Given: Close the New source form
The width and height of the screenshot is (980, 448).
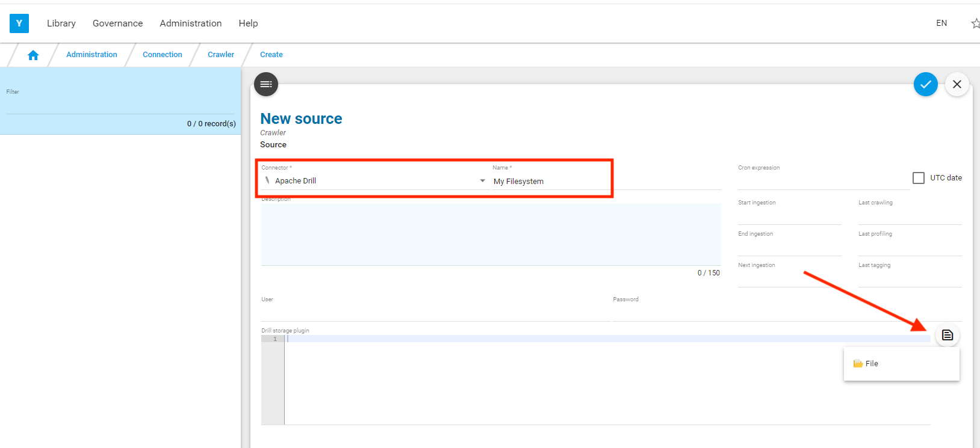Looking at the screenshot, I should click(x=957, y=84).
